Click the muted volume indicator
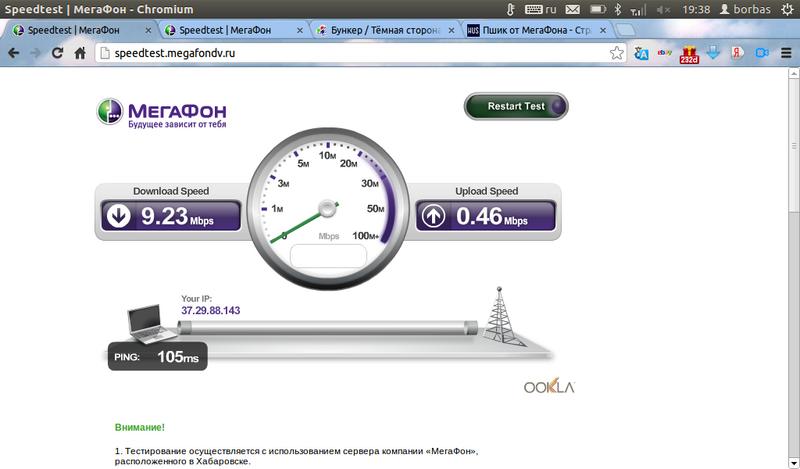The image size is (800, 469). (663, 9)
